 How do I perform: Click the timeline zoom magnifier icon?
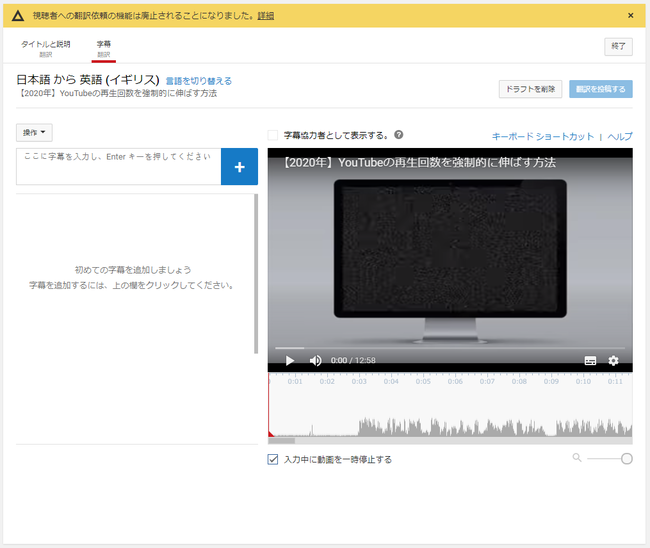point(577,458)
